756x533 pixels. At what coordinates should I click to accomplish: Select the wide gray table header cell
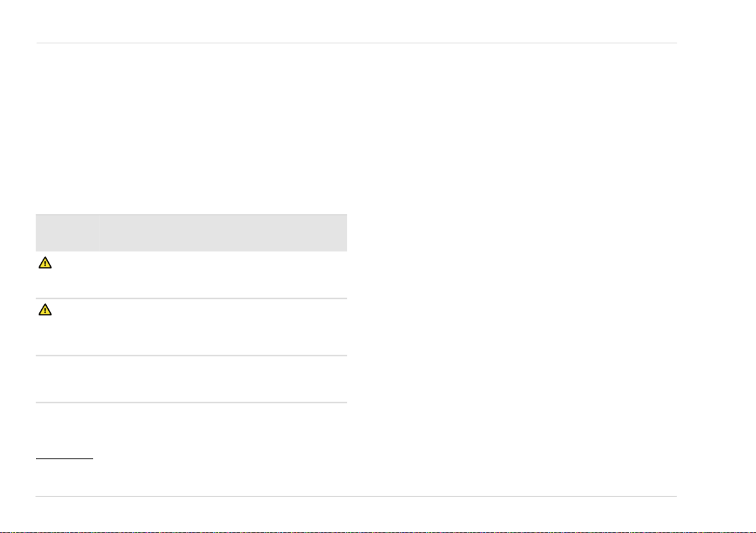point(224,232)
